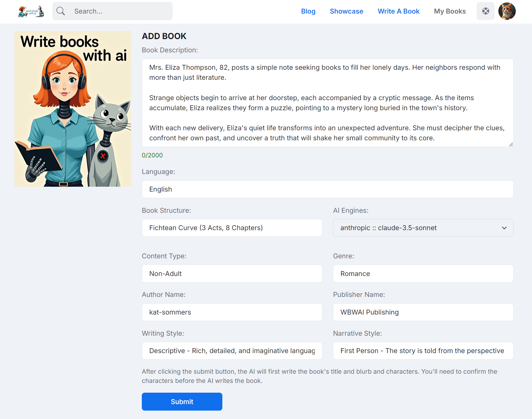532x419 pixels.
Task: Click the note about confirming characters
Action: 319,376
